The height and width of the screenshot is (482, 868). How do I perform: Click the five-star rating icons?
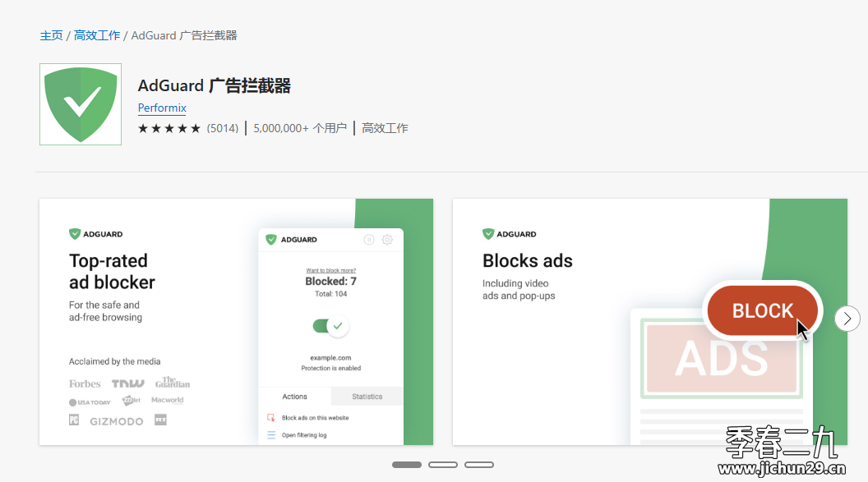(169, 128)
